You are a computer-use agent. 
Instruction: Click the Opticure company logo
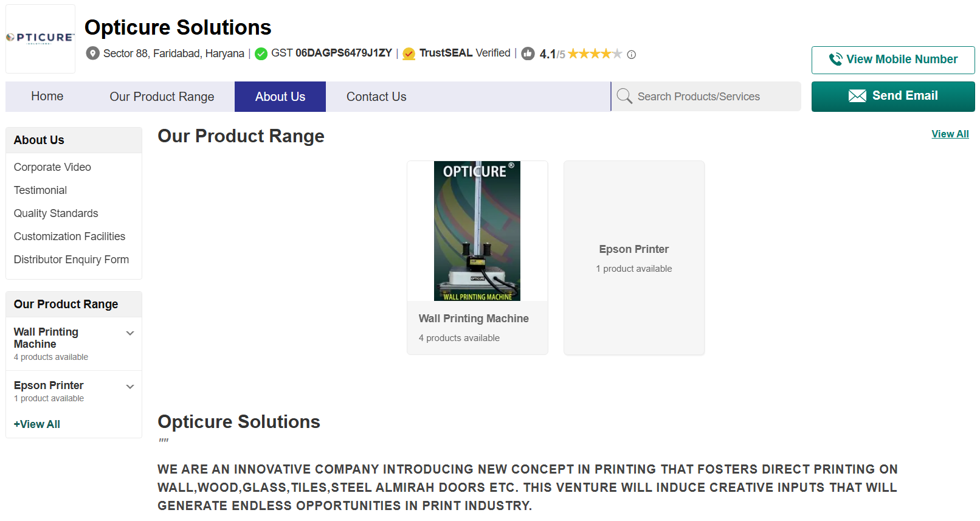click(x=40, y=38)
